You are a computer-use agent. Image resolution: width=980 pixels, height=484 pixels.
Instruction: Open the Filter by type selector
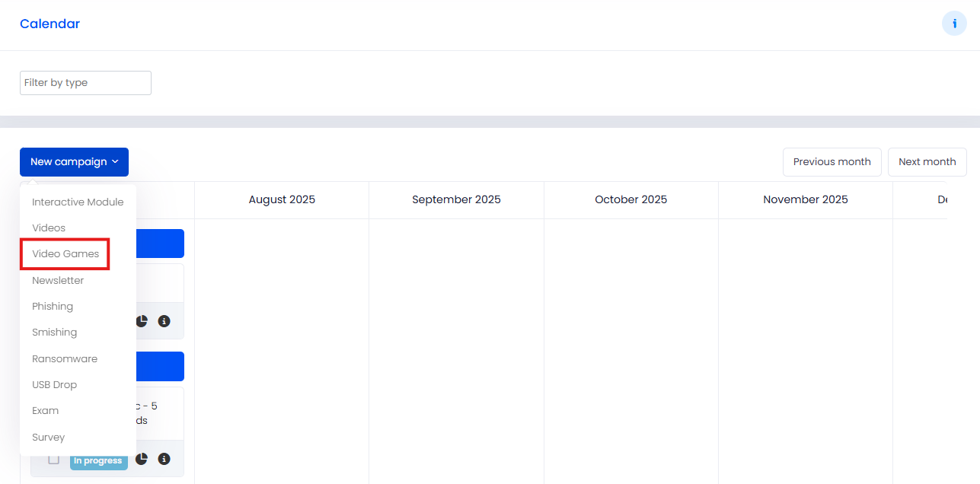[x=85, y=83]
